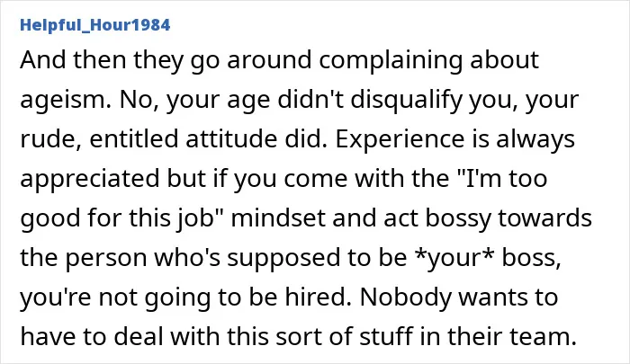Viewport: 630px width, 364px height.
Task: Click the word "attitude" in the comment
Action: pyautogui.click(x=231, y=139)
